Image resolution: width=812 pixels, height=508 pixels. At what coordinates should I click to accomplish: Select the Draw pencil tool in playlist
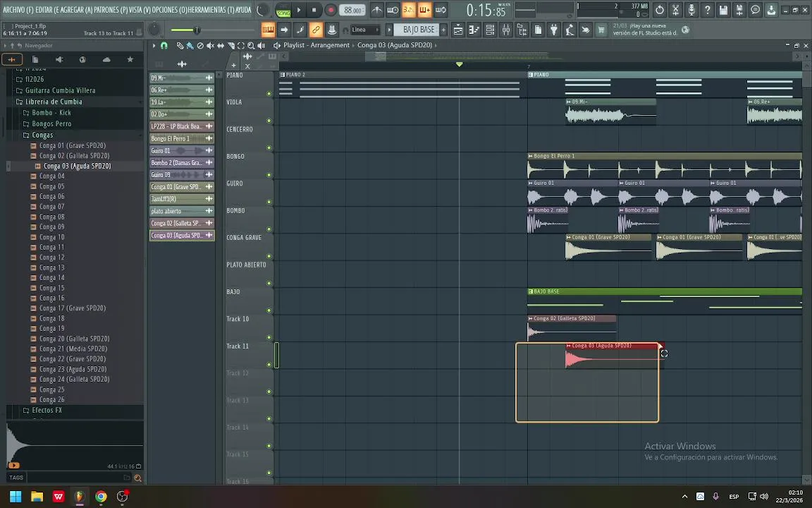click(x=180, y=46)
